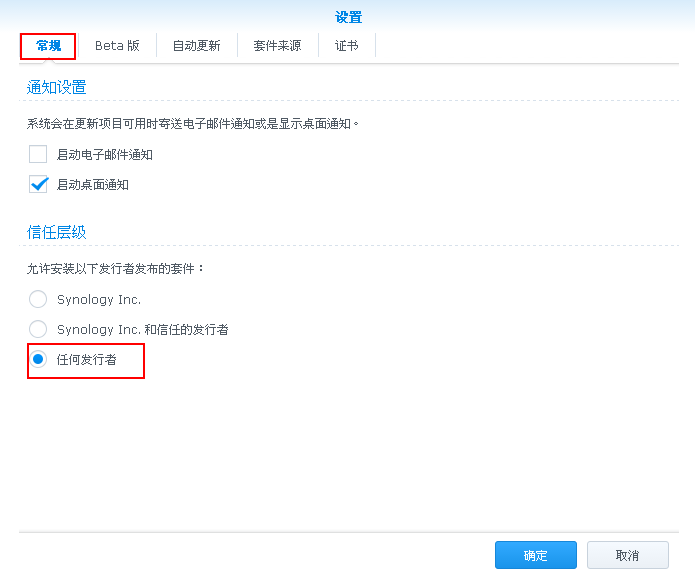Click the description starting with 系统会在更新项目可用时
Screen dimensions: 695x573
[192, 124]
